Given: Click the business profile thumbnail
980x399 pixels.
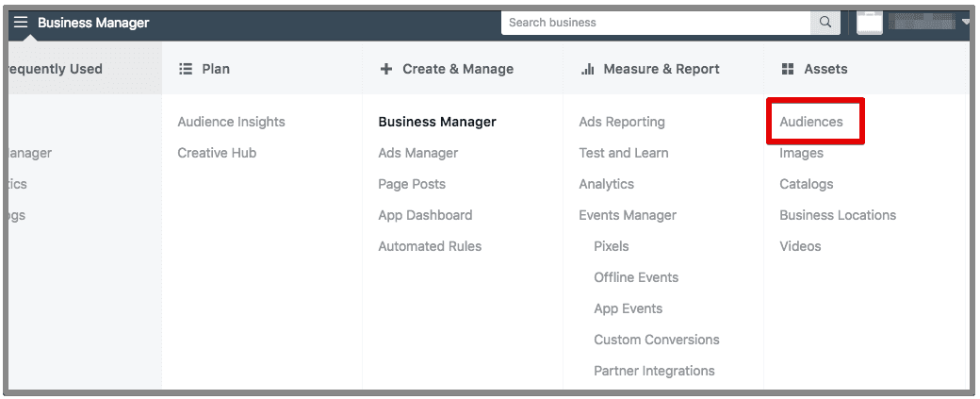Looking at the screenshot, I should [869, 23].
